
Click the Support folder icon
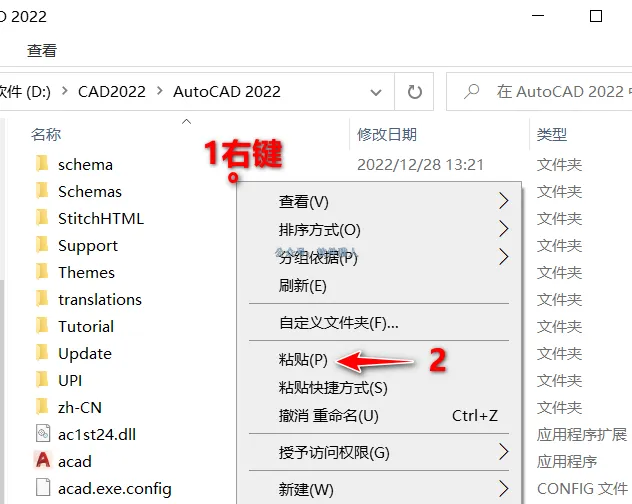pyautogui.click(x=42, y=245)
